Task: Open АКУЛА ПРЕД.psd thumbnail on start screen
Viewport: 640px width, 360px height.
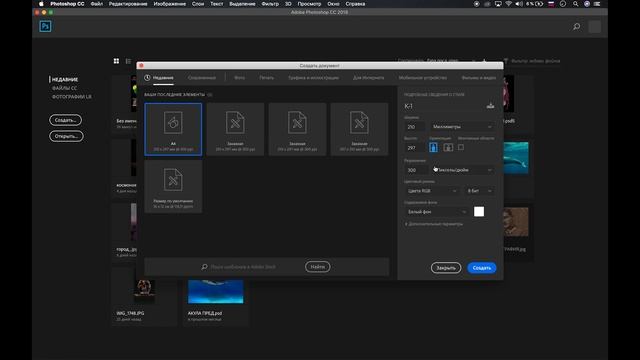Action: (x=216, y=291)
